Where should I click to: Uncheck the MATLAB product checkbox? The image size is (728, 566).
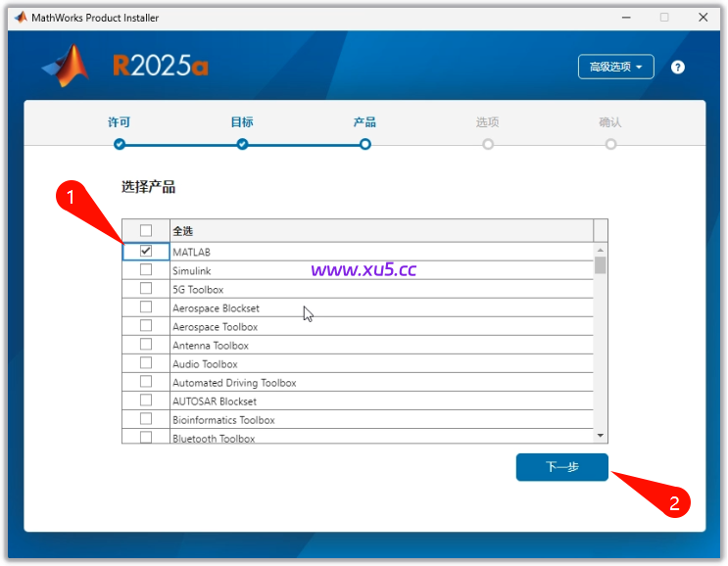click(x=146, y=252)
